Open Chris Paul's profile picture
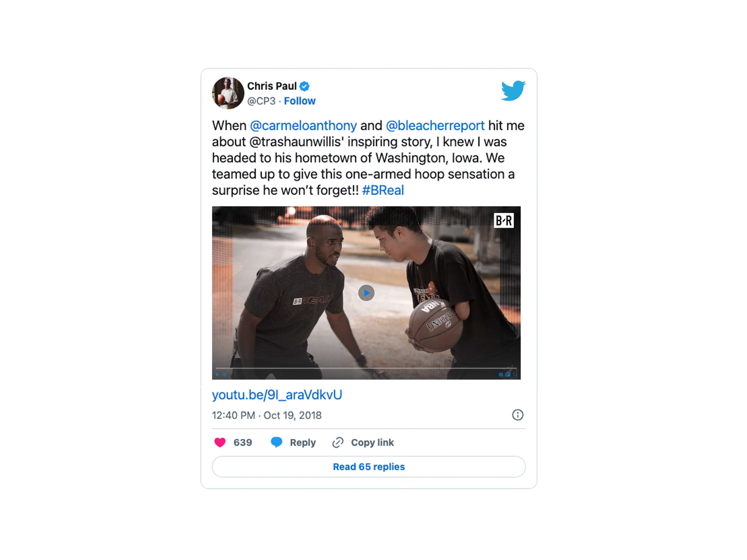 tap(228, 93)
